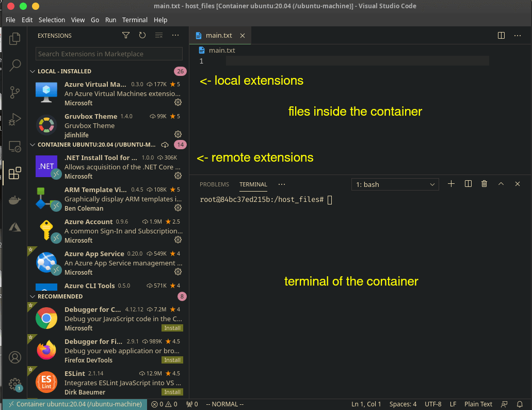532x410 pixels.
Task: Open errors and warnings count in status bar
Action: [x=164, y=404]
